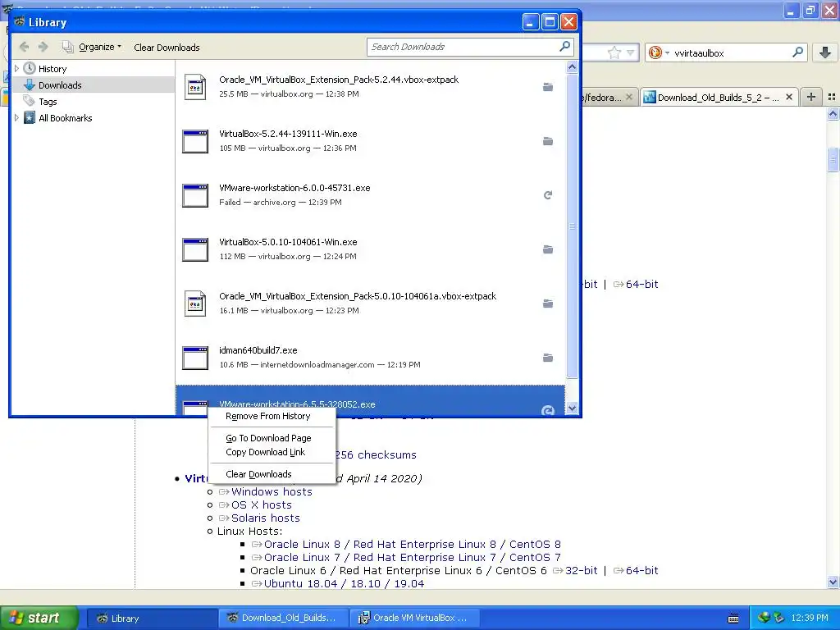Screen dimensions: 840x630
Task: Select Downloads in the sidebar
Action: (x=60, y=85)
